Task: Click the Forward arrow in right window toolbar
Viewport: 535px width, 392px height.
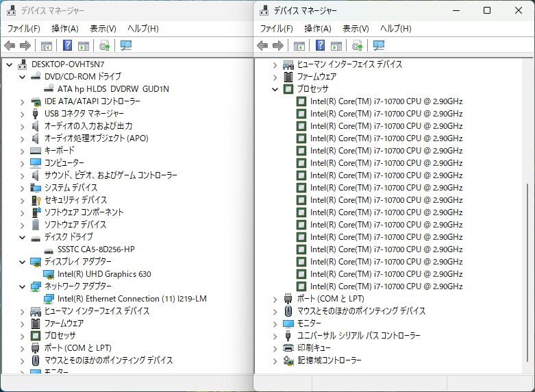Action: pyautogui.click(x=278, y=45)
